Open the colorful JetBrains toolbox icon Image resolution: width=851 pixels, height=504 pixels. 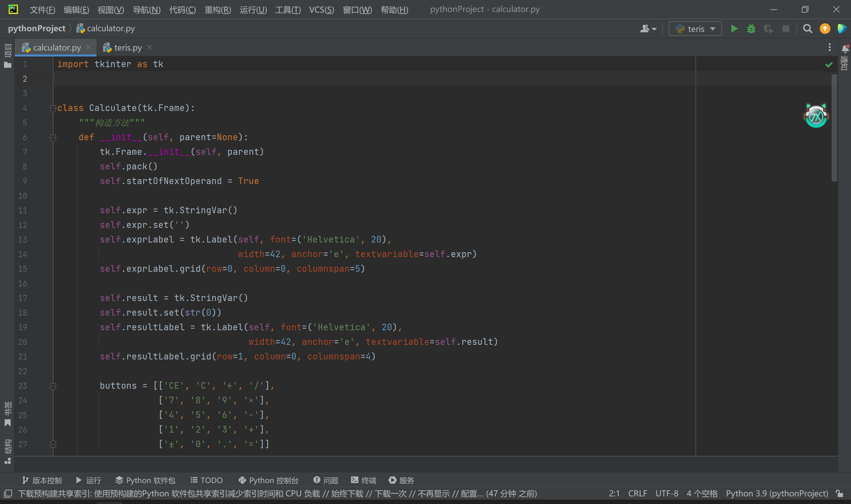coord(842,29)
